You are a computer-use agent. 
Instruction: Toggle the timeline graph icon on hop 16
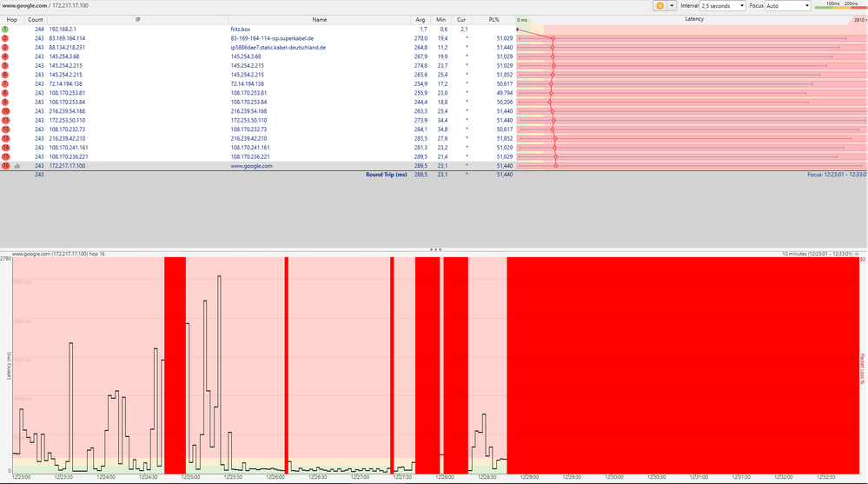[x=17, y=166]
